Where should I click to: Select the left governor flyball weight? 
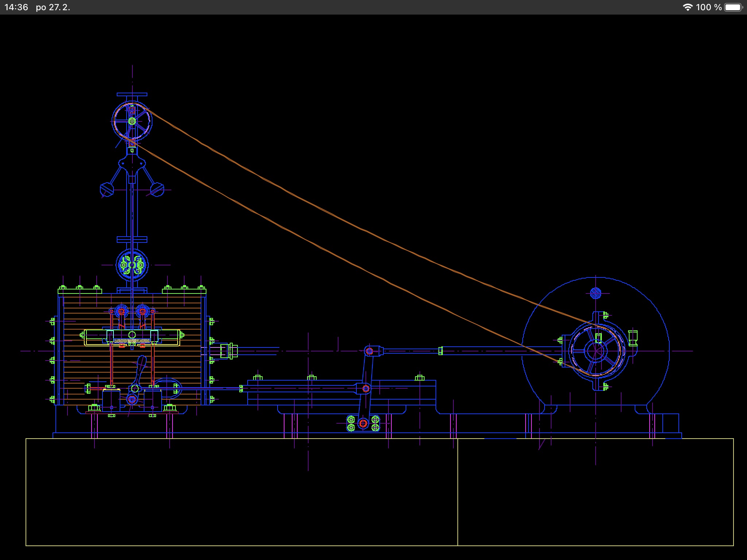tap(107, 190)
